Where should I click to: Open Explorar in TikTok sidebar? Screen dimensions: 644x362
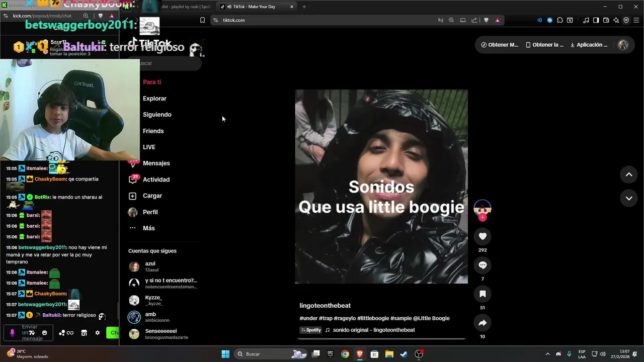(154, 99)
